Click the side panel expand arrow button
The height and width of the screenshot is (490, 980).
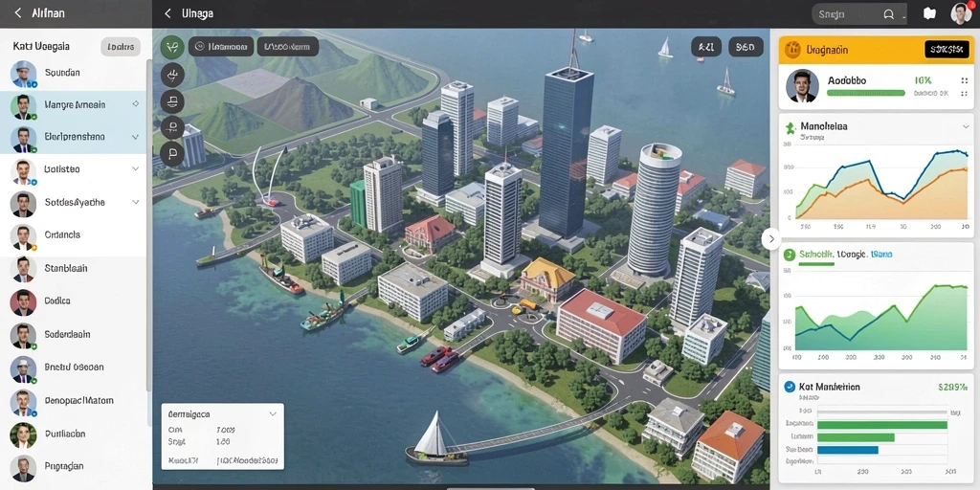pos(771,238)
